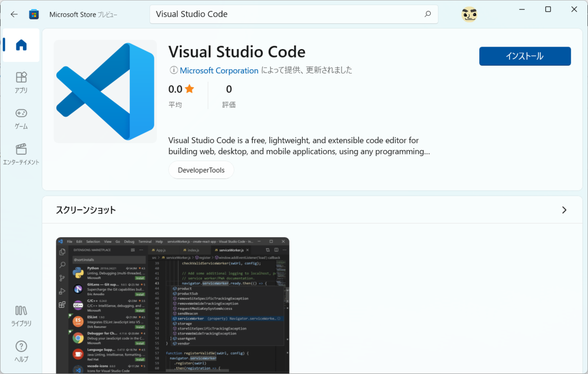Click the 平均 label under rating
The height and width of the screenshot is (374, 588).
coord(175,104)
